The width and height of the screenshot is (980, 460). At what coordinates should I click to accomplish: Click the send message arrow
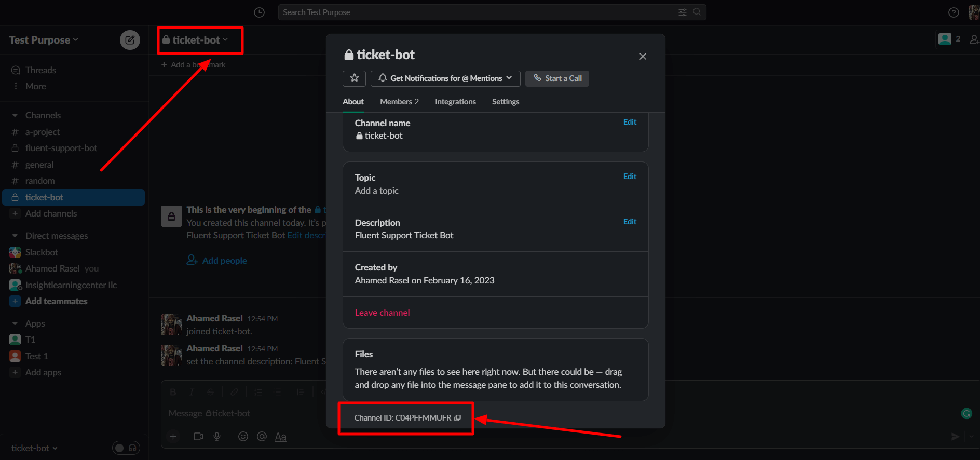pos(955,437)
